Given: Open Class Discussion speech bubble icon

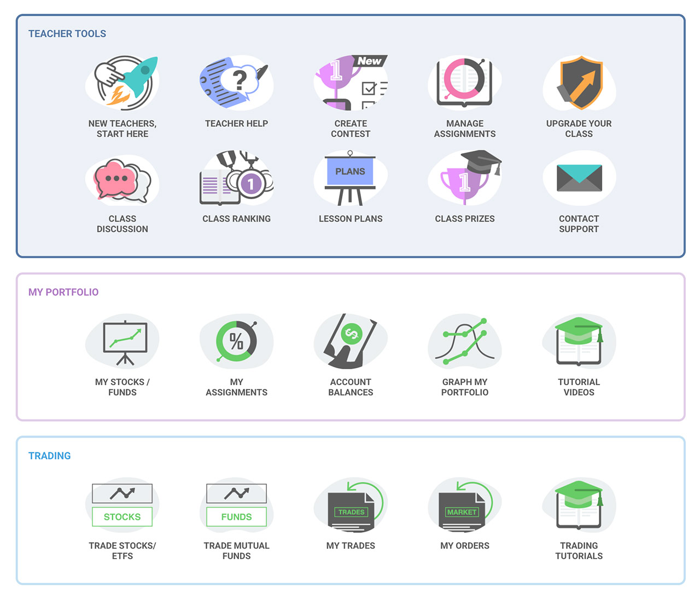Looking at the screenshot, I should tap(122, 180).
